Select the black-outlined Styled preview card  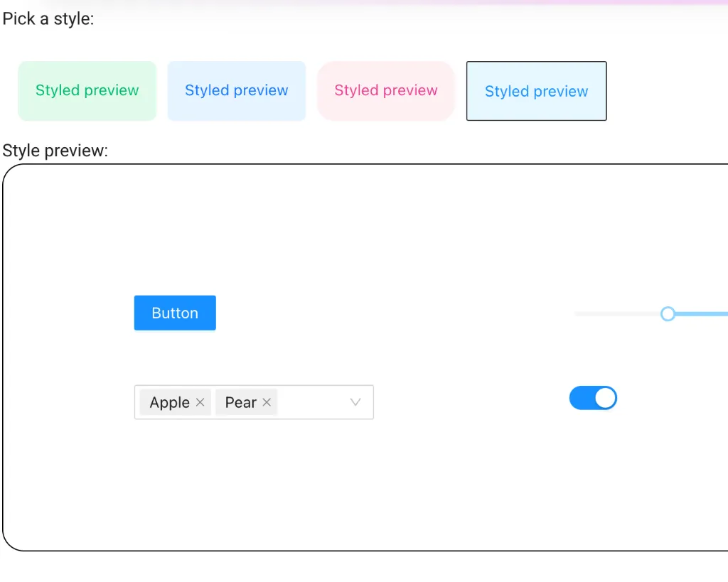(536, 91)
